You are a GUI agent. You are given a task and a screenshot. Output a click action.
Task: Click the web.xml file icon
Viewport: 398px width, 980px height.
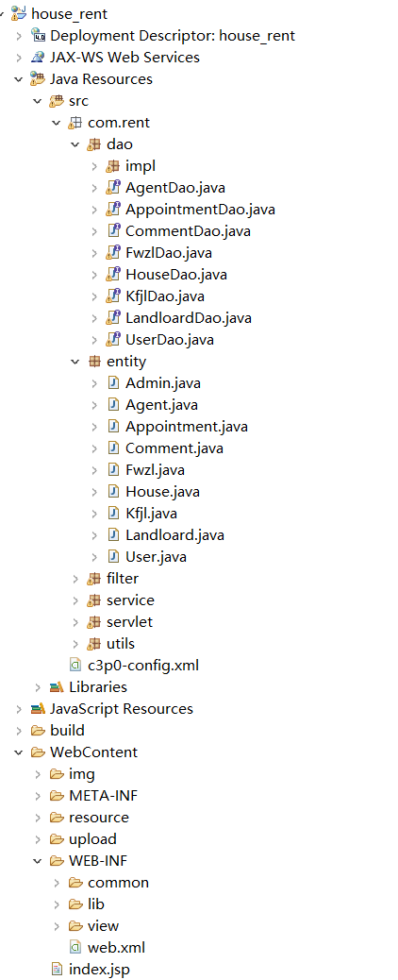(75, 948)
